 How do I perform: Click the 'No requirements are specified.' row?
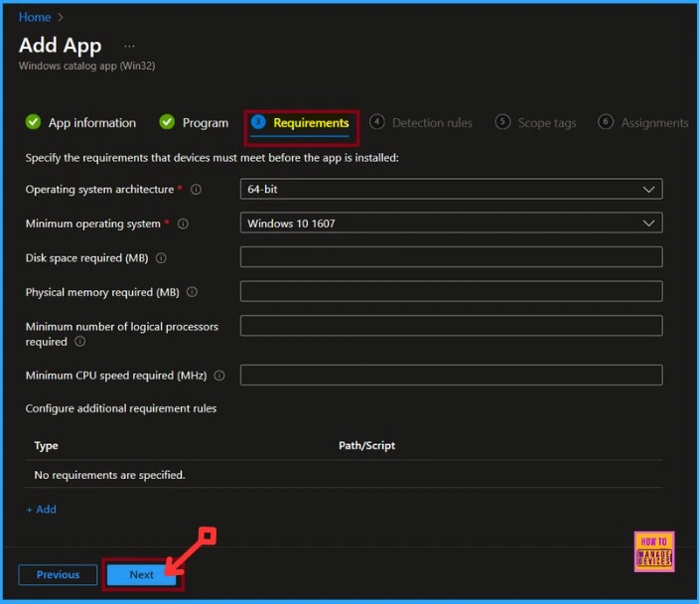(345, 475)
